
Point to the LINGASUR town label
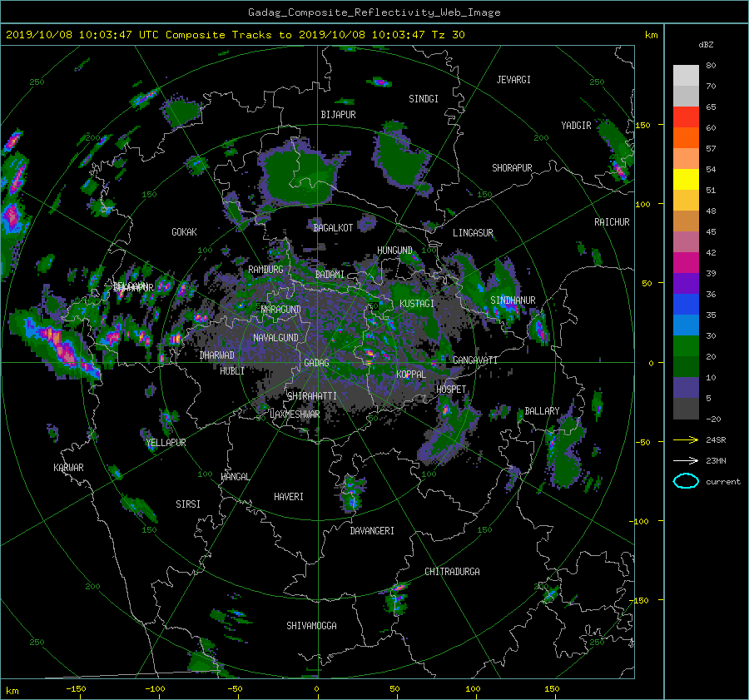(x=473, y=233)
